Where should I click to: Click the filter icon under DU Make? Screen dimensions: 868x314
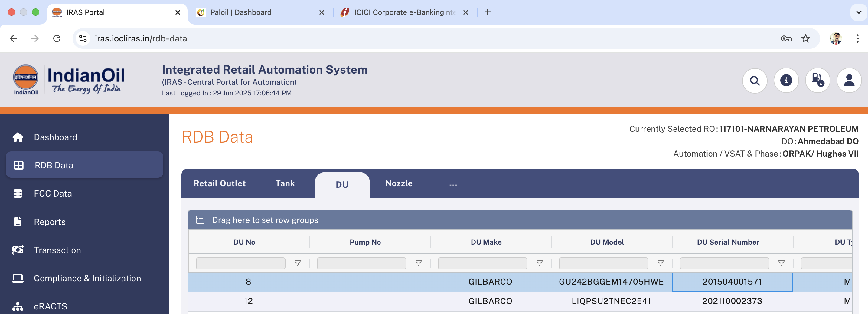click(539, 263)
